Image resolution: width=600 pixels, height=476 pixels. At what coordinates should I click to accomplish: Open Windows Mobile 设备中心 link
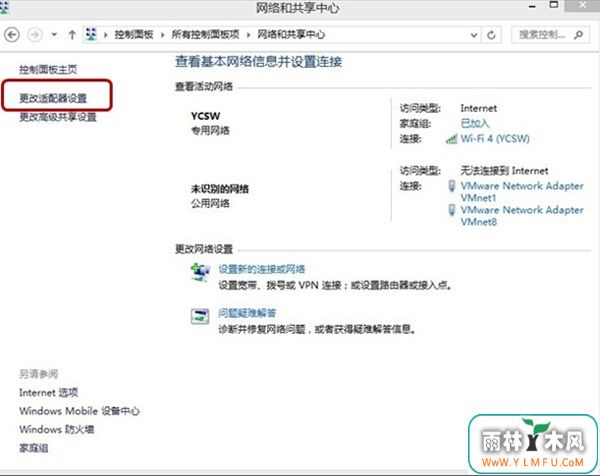pos(80,411)
